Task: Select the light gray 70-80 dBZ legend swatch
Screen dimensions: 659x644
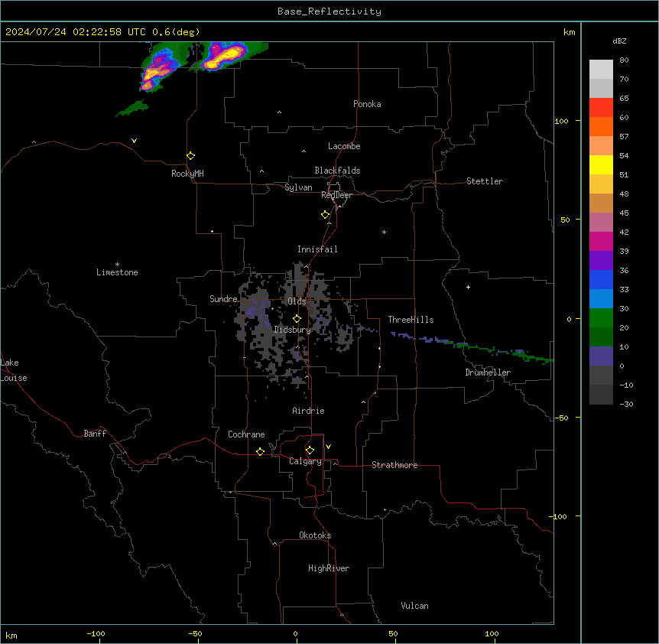Action: (601, 70)
